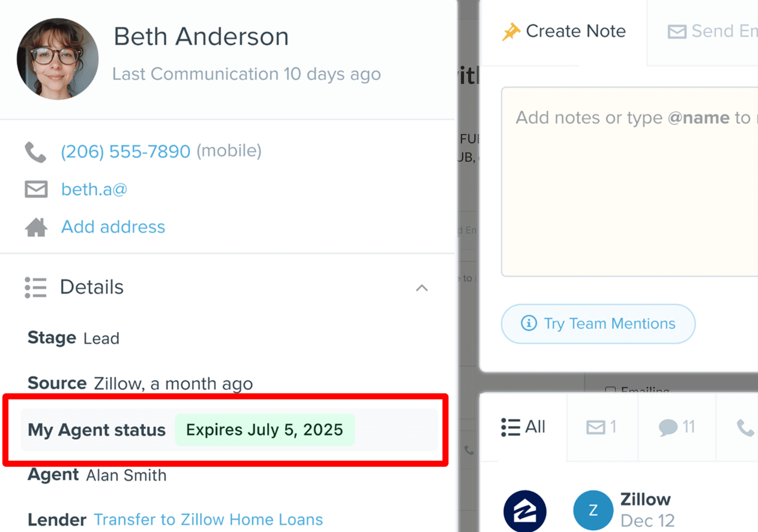Click Beth Anderson's profile photo
Viewport: 758px width, 532px height.
point(57,59)
